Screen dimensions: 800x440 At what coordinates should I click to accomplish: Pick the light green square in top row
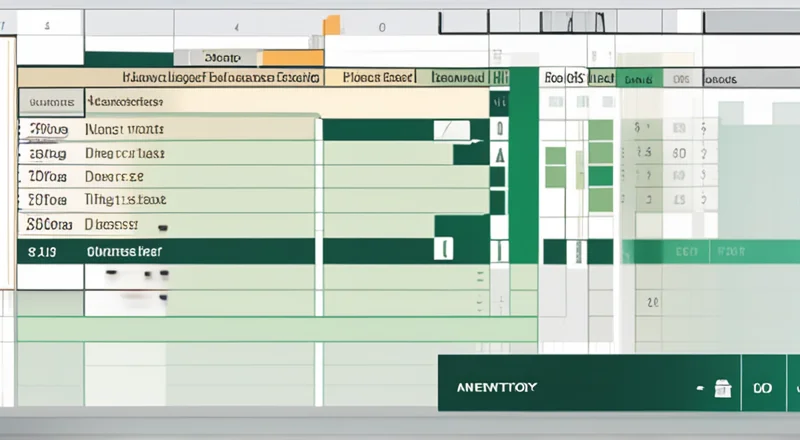click(x=600, y=130)
